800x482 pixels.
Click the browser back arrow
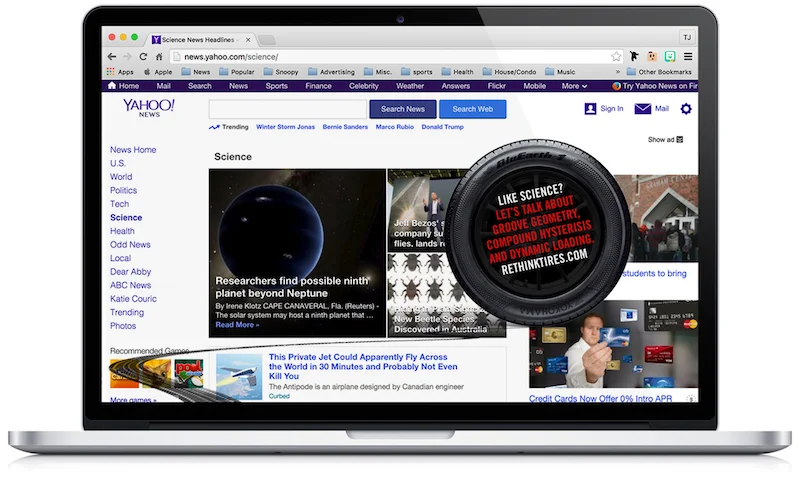coord(112,57)
